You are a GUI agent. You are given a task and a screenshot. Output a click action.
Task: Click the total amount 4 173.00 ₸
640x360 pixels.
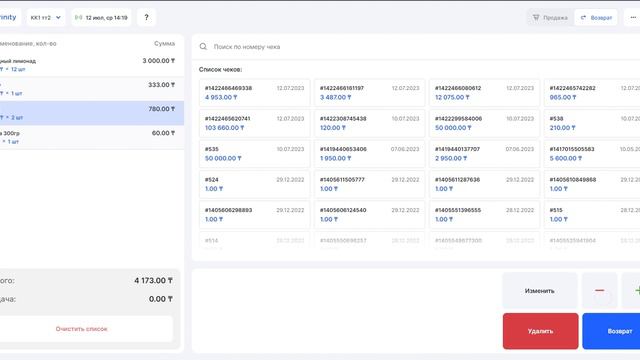pyautogui.click(x=153, y=280)
